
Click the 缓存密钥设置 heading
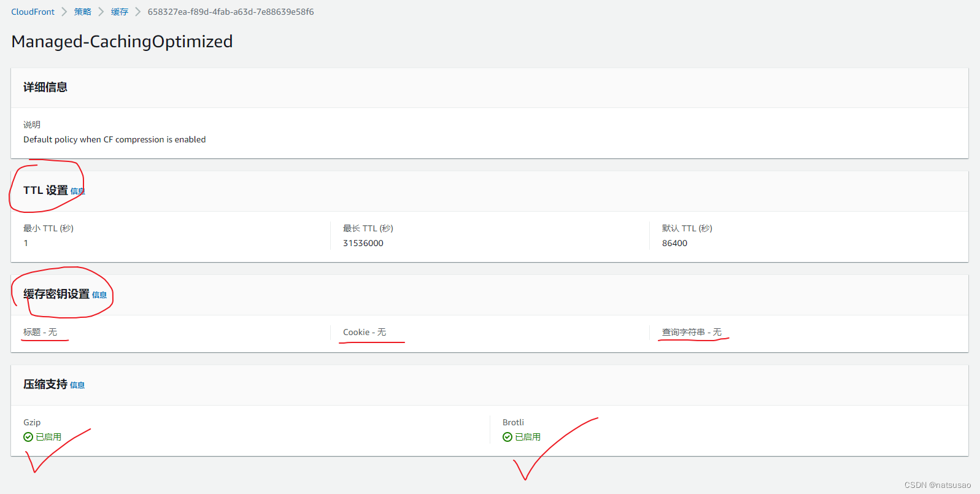coord(56,294)
